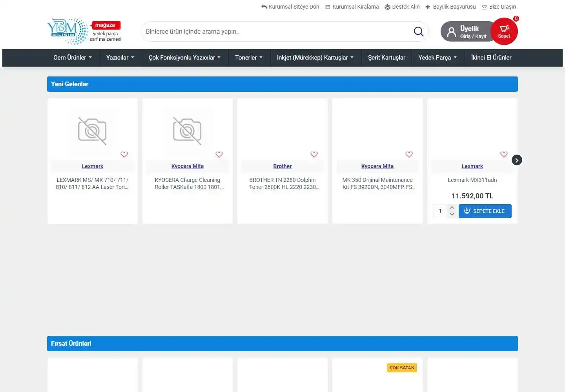Screen dimensions: 565x392
Task: Click the KYOCERA roller placeholder image
Action: coord(188,131)
